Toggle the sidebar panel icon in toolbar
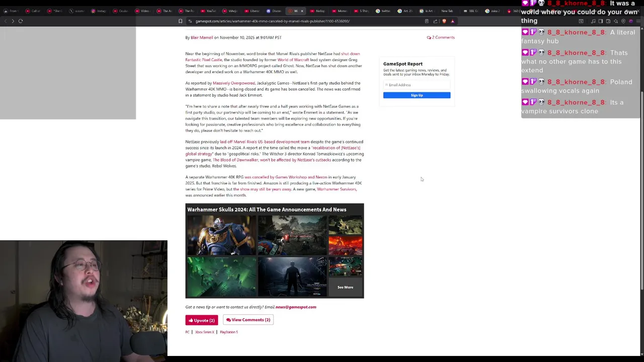The width and height of the screenshot is (644, 362). click(600, 21)
